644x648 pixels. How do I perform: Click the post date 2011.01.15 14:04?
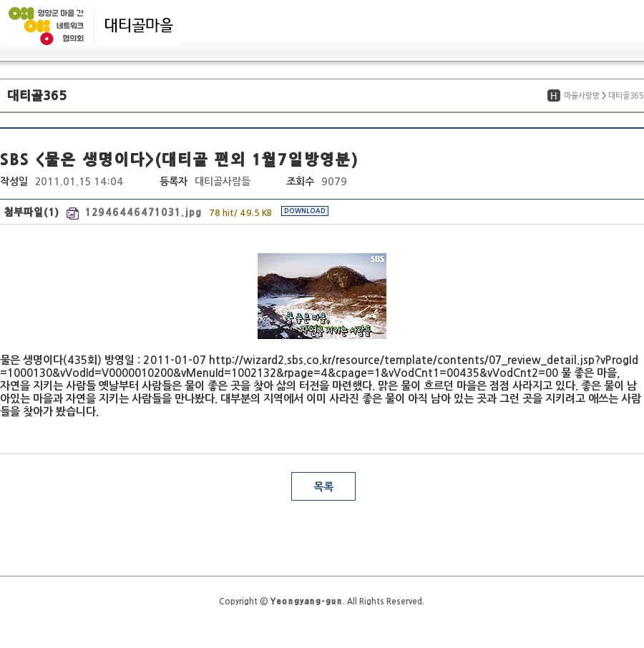pos(79,182)
